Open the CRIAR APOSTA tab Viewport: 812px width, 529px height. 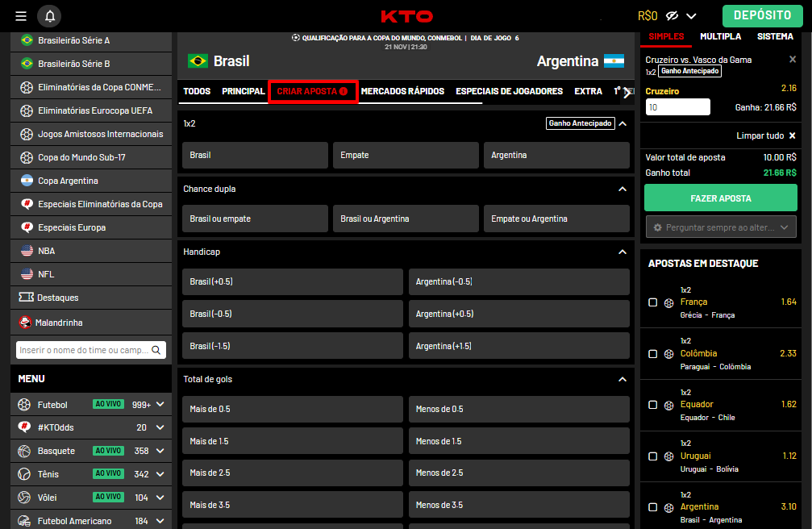[x=312, y=91]
